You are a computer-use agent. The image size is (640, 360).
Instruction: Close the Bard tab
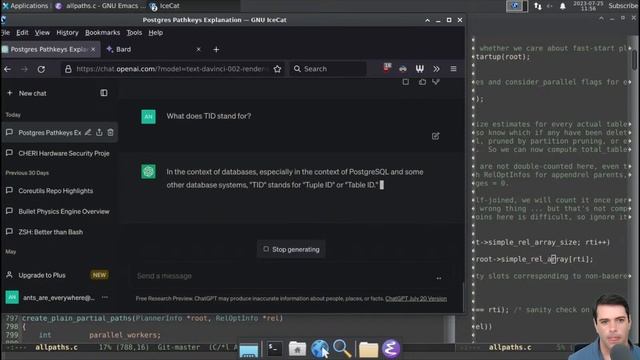(x=198, y=49)
